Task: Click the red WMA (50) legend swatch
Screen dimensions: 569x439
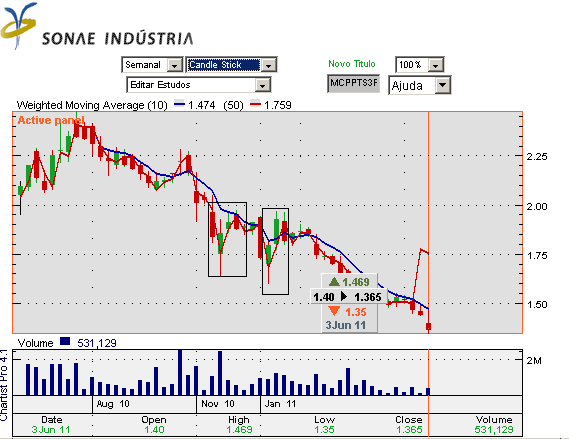Action: 255,105
